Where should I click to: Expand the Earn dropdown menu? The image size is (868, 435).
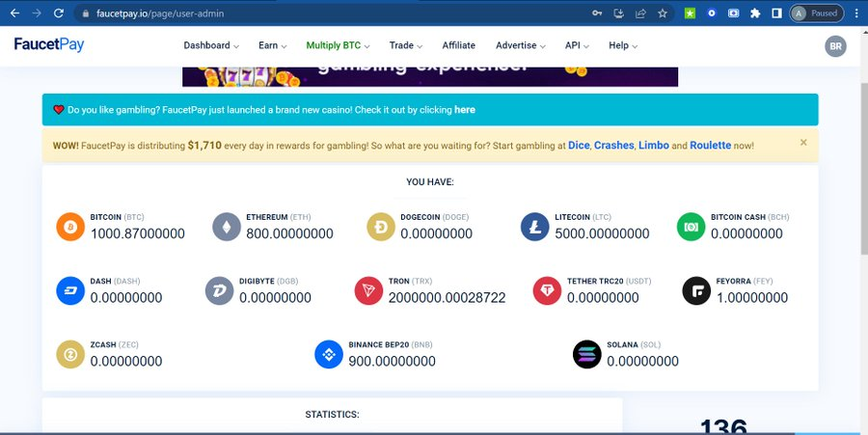[272, 45]
